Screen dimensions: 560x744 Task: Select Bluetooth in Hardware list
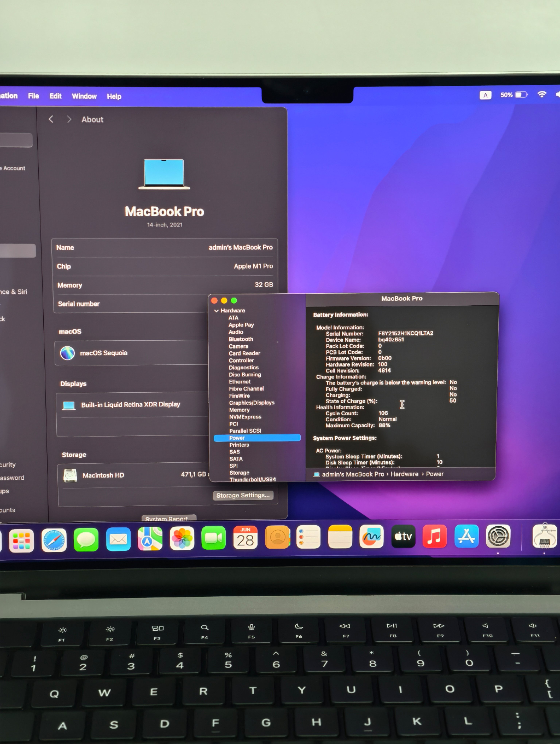(241, 339)
